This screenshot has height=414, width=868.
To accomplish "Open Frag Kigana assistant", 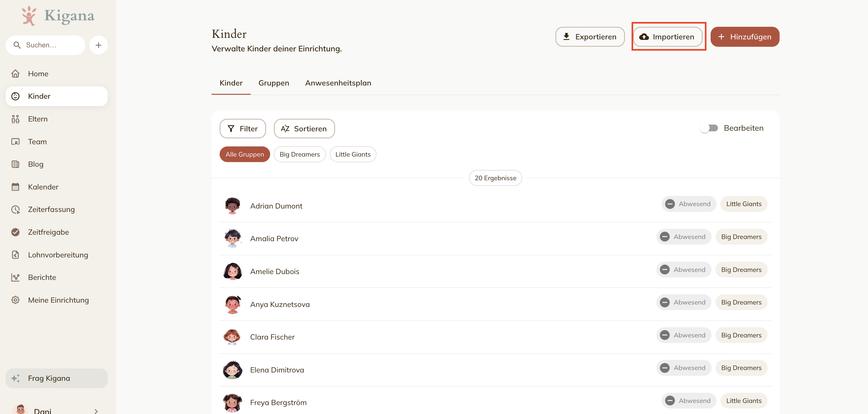I will tap(57, 378).
